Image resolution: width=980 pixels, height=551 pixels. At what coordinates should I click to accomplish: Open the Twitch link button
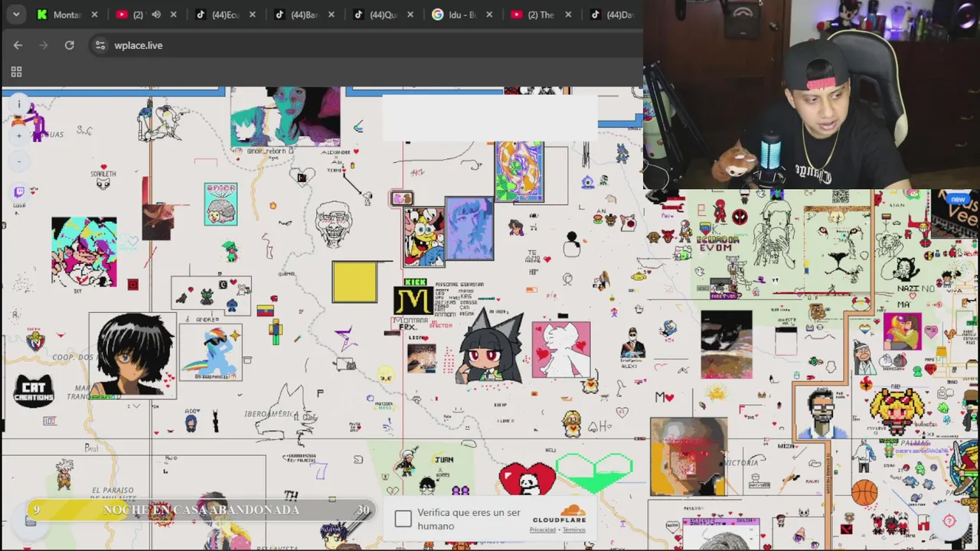click(x=19, y=192)
